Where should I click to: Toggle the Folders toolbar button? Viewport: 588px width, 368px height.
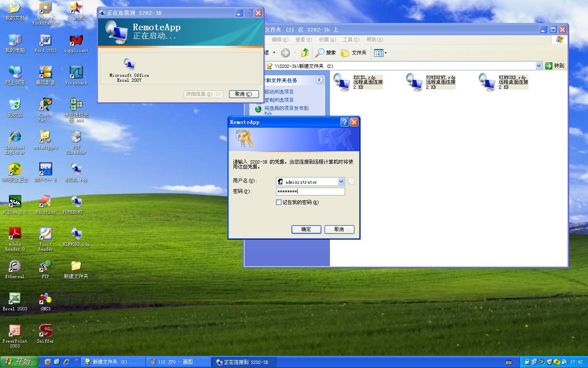[354, 52]
